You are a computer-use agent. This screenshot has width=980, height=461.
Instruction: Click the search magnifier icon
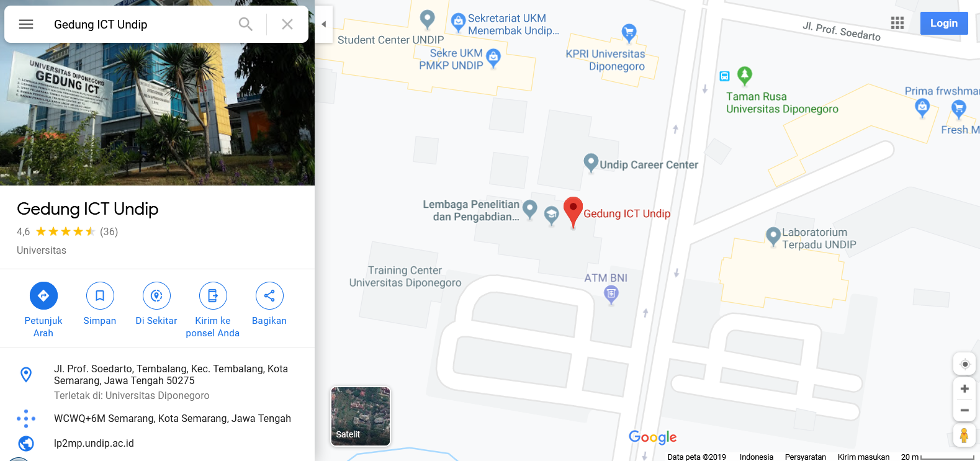pos(246,24)
